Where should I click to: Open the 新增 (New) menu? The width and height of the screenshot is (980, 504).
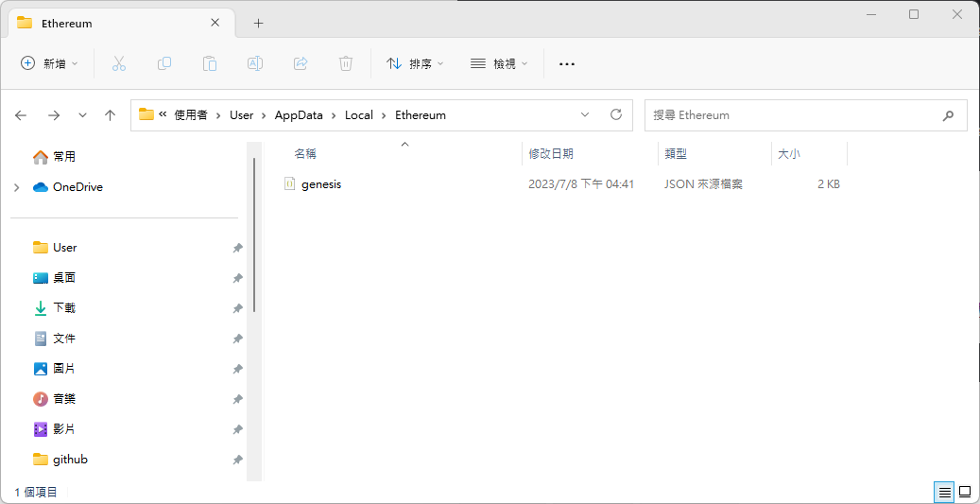(49, 63)
